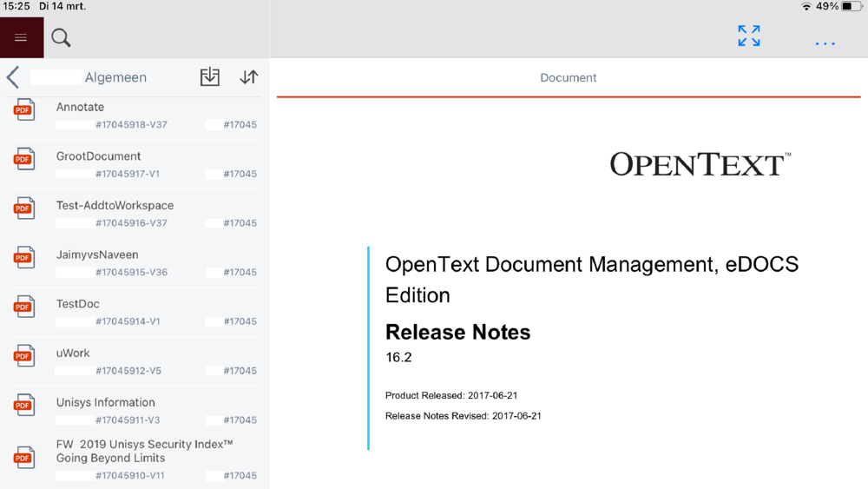Tap the Algemeen folder title
The width and height of the screenshot is (868, 489).
pos(115,77)
